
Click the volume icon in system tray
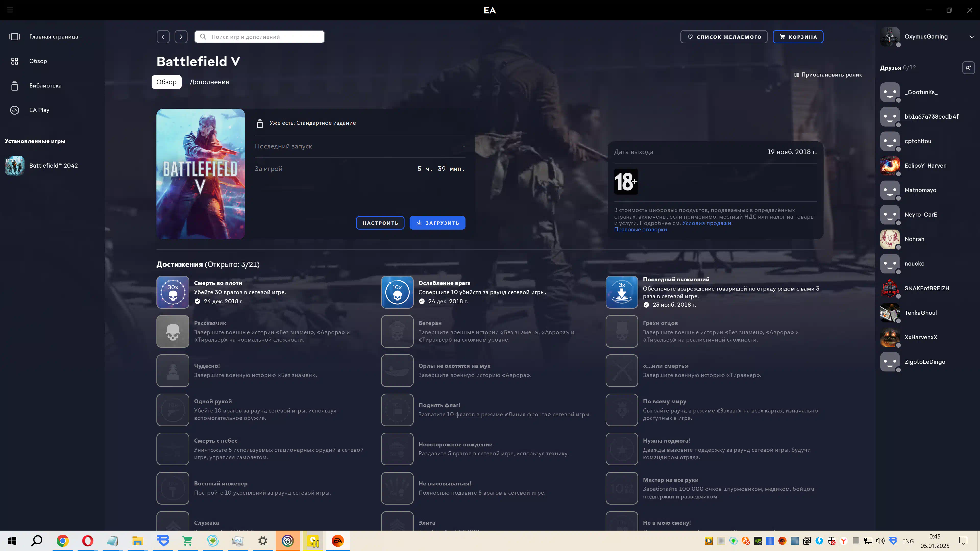click(x=880, y=541)
